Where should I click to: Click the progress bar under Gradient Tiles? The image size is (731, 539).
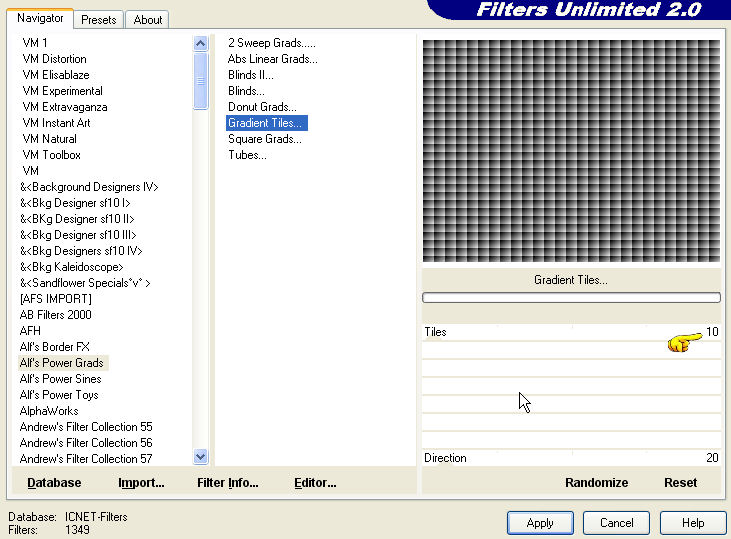572,297
